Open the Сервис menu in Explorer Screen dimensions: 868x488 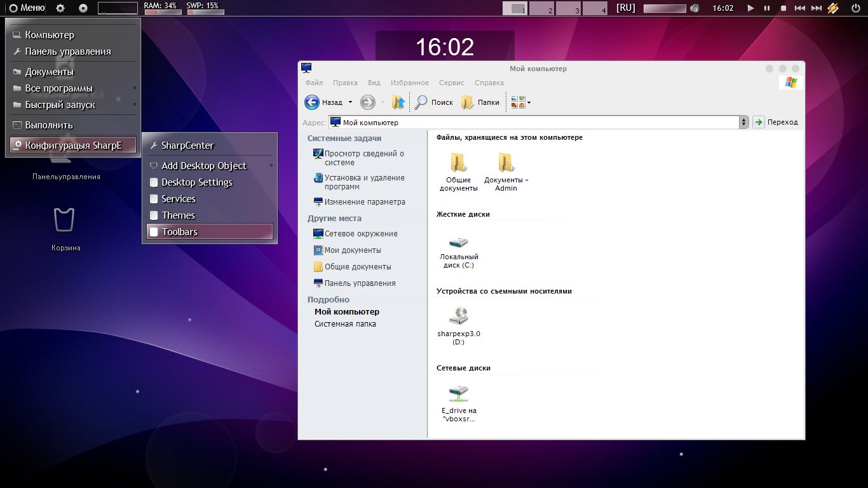tap(451, 83)
